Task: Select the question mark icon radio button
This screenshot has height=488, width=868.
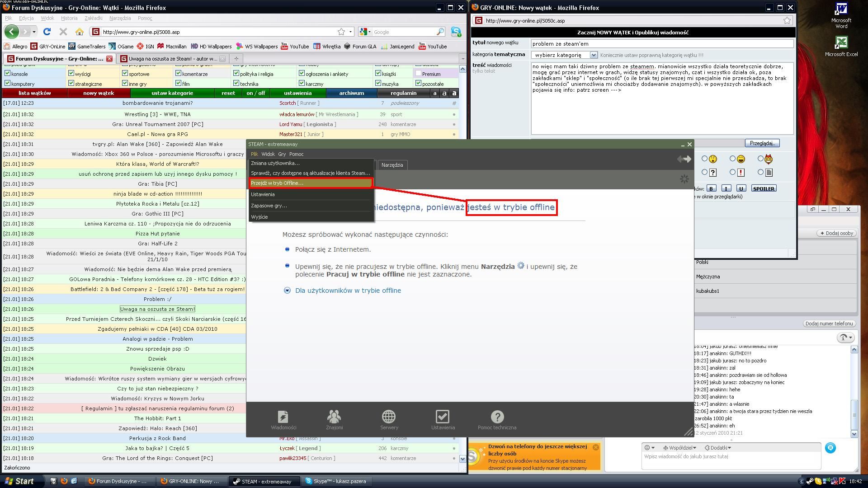Action: coord(704,172)
